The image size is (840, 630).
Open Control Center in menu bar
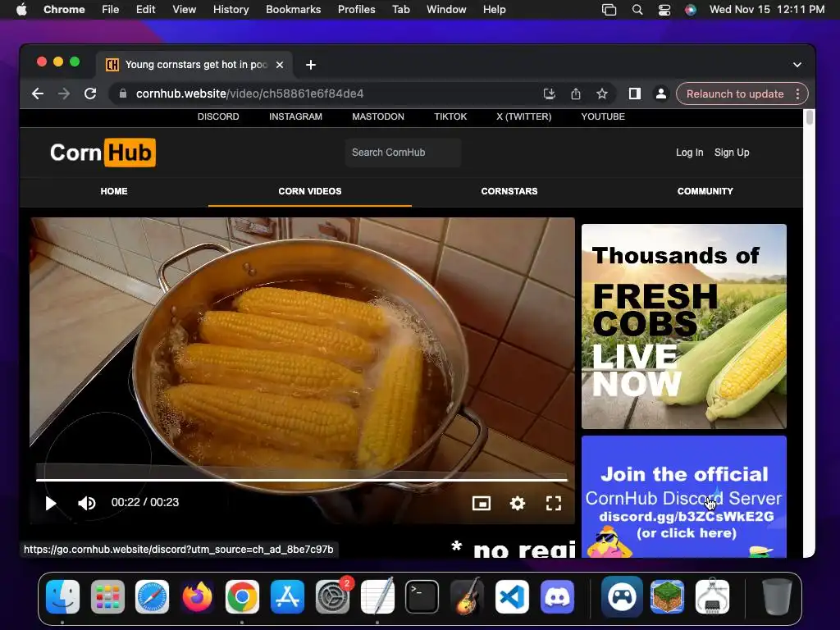click(x=664, y=10)
